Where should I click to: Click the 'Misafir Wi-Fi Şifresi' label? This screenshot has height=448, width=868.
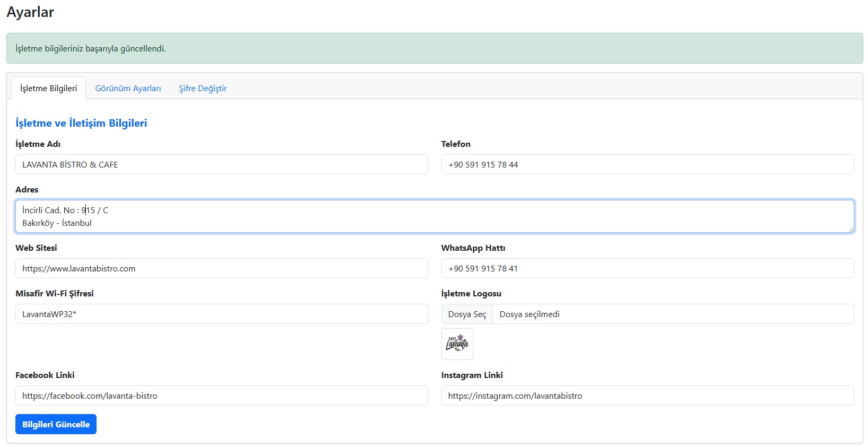[55, 293]
